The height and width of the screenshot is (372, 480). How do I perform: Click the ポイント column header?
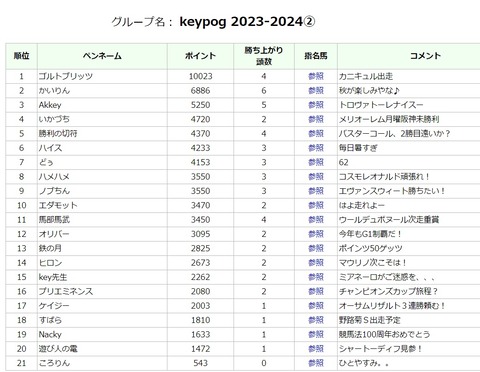[200, 56]
